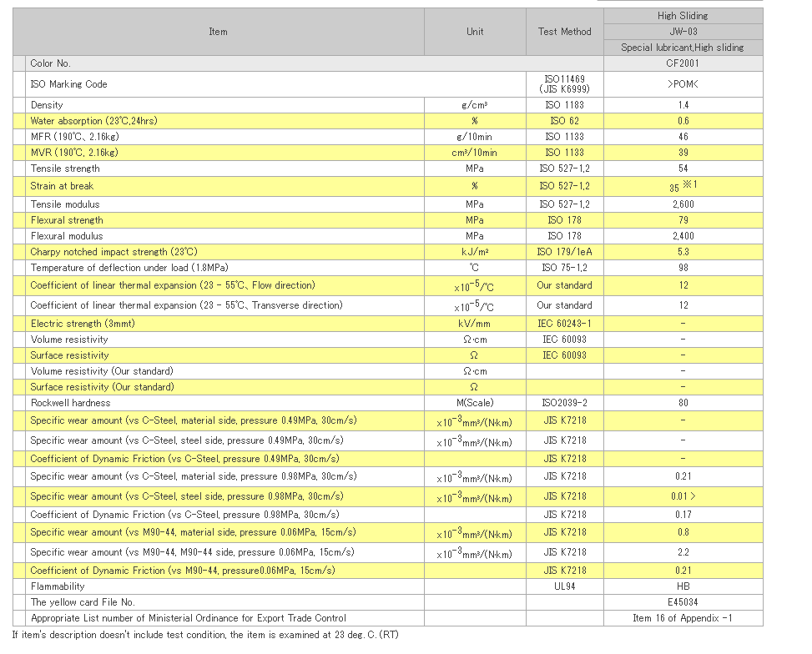Image resolution: width=812 pixels, height=654 pixels.
Task: Select the flexural strength value '79'
Action: tap(683, 220)
